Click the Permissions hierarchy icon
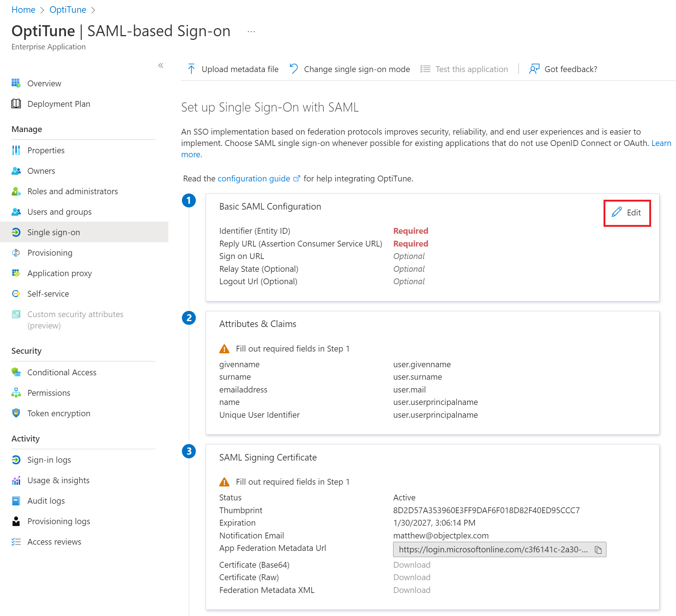The height and width of the screenshot is (616, 676). coord(16,392)
